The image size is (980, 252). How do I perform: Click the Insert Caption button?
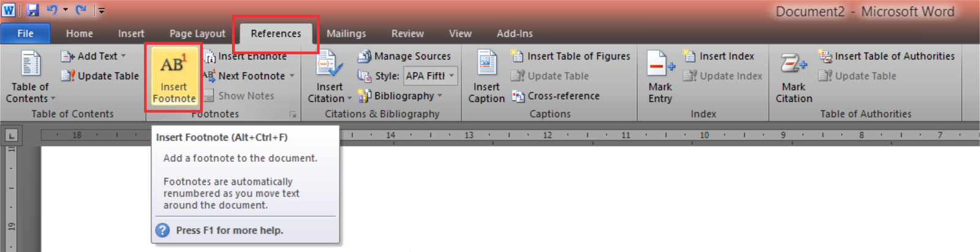tap(486, 76)
